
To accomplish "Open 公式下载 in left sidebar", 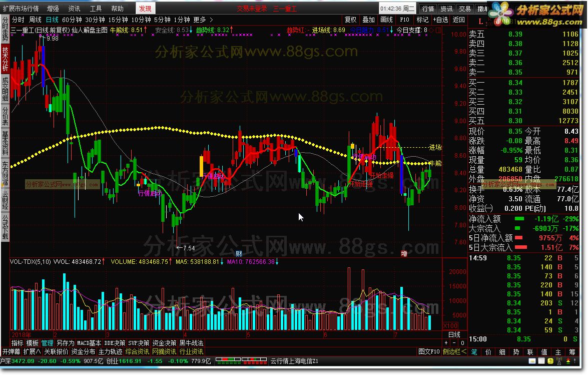I will pos(5,227).
